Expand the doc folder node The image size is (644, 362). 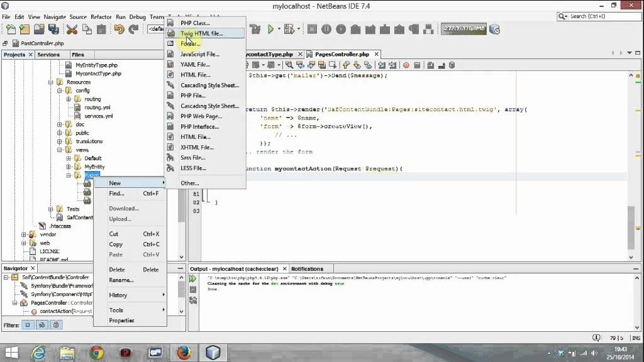coord(60,124)
